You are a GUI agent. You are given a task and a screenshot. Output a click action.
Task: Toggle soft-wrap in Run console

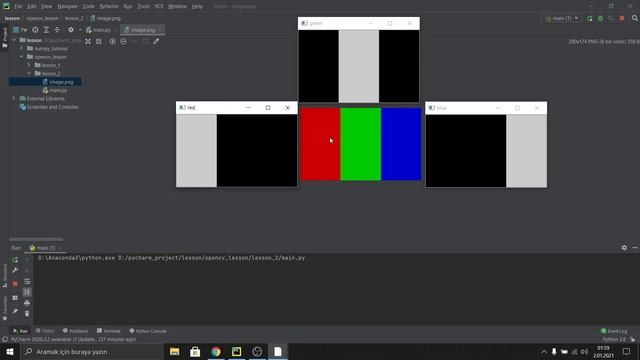pyautogui.click(x=27, y=281)
